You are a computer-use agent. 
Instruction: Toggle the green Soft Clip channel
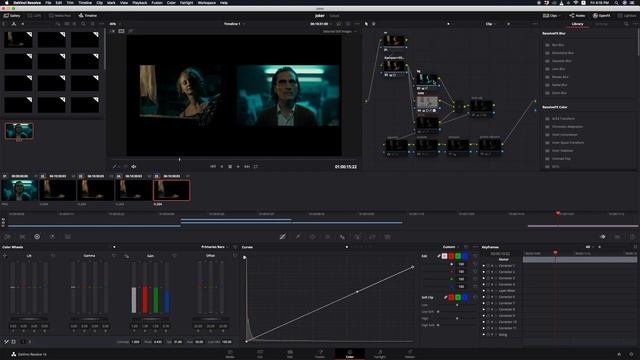click(458, 297)
